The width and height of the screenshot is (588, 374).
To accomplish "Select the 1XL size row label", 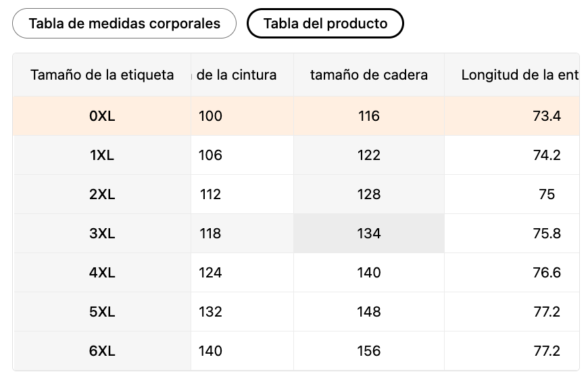I will pos(102,155).
